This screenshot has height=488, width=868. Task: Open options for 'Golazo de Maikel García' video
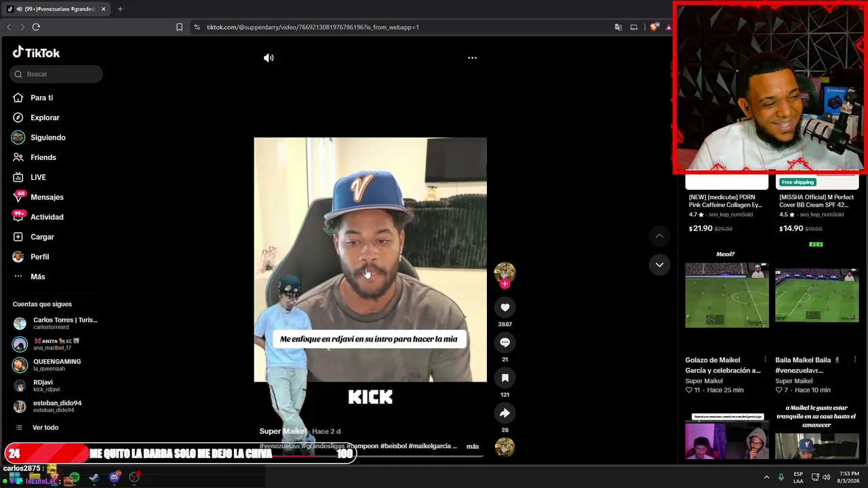[x=765, y=360]
